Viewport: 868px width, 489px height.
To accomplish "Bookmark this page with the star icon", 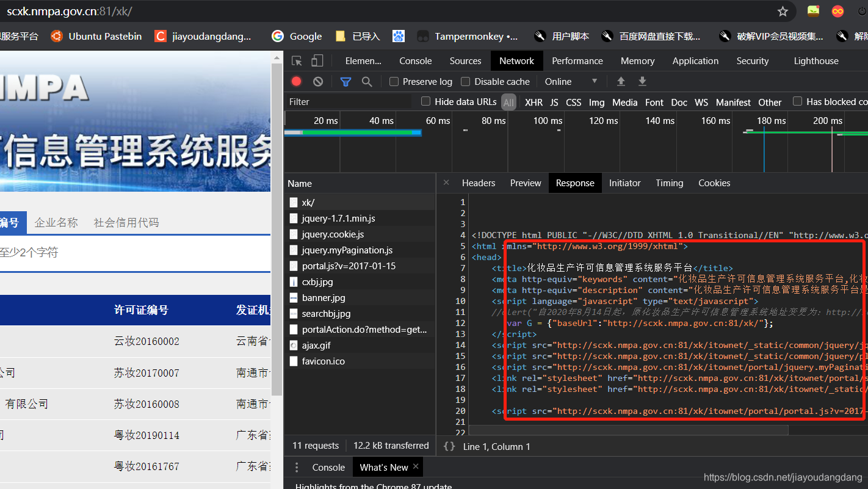I will pyautogui.click(x=783, y=11).
